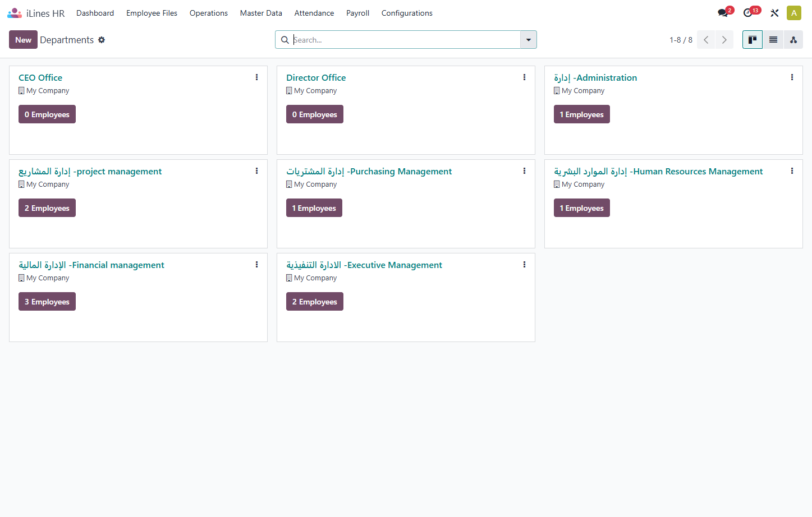Switch to Kanban view
Screen dimensions: 812x517
753,40
